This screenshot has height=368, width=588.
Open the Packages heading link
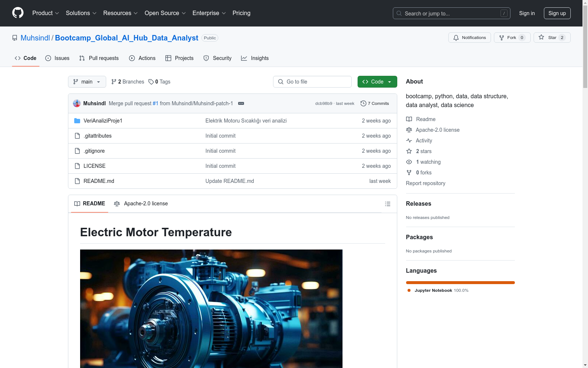(x=419, y=237)
